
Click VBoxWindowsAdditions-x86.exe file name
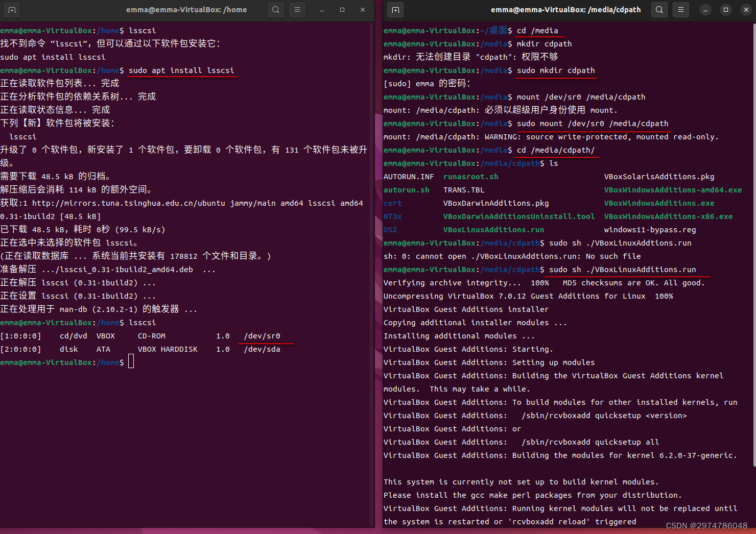(x=669, y=216)
